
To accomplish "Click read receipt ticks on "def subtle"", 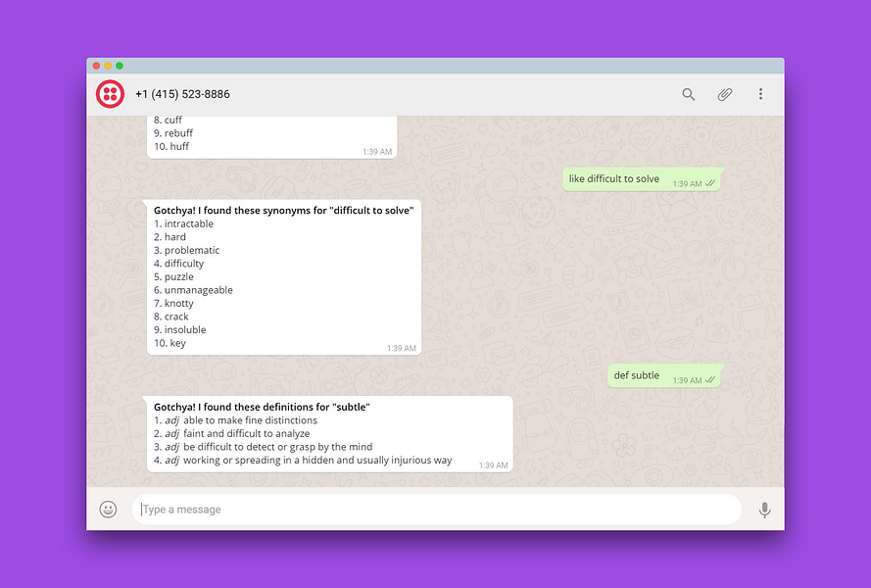I will tap(709, 380).
